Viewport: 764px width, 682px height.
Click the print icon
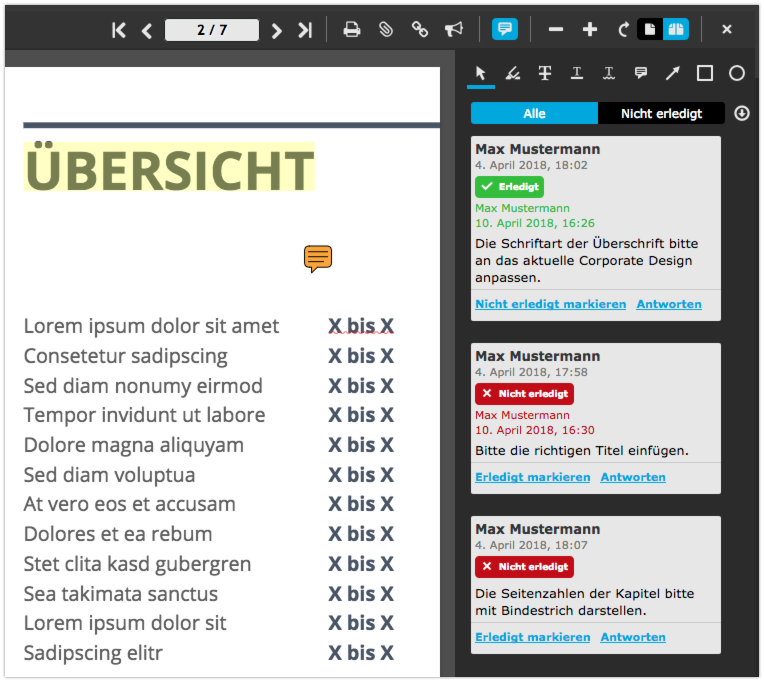tap(352, 30)
